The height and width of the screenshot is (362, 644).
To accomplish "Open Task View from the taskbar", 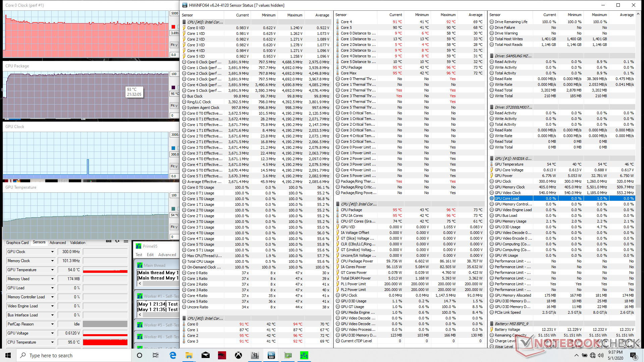I will [x=156, y=355].
